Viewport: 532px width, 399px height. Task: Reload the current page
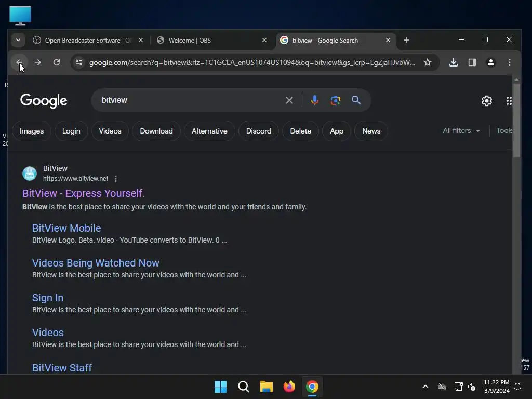(57, 62)
